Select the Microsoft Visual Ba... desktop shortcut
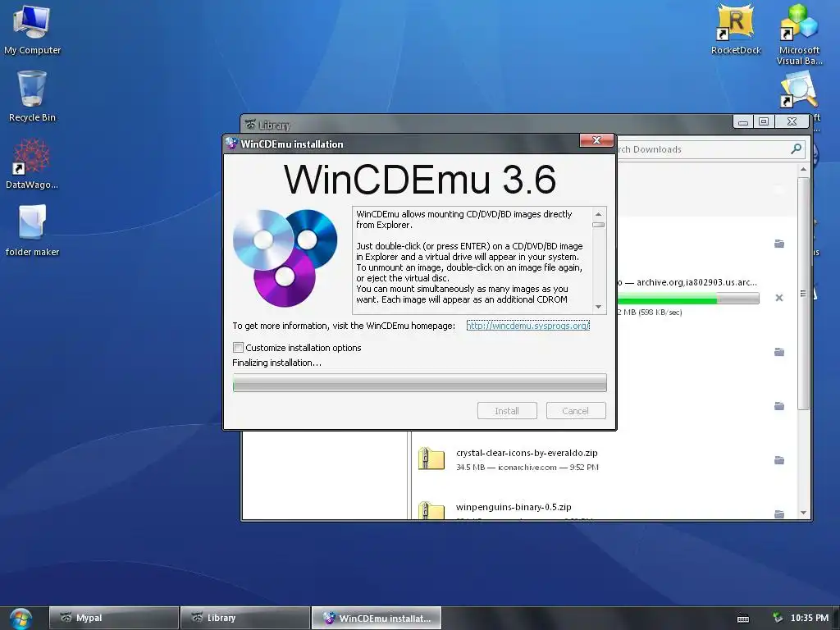Screen dimensions: 840x630 click(x=799, y=34)
